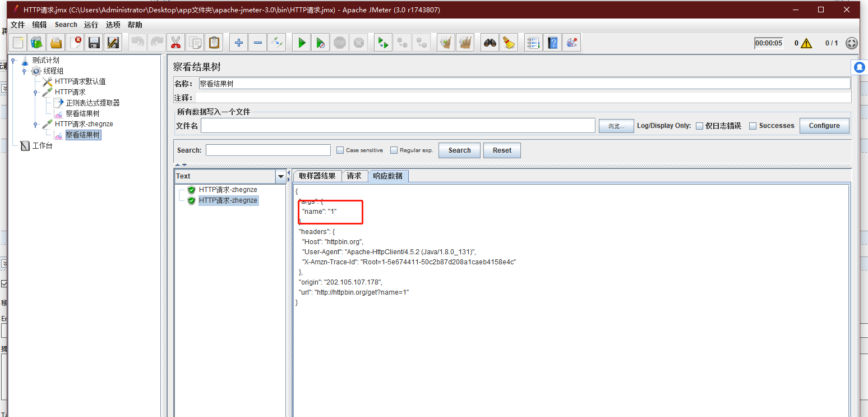Click the Redo arrow icon
Image resolution: width=868 pixels, height=417 pixels.
coord(156,43)
